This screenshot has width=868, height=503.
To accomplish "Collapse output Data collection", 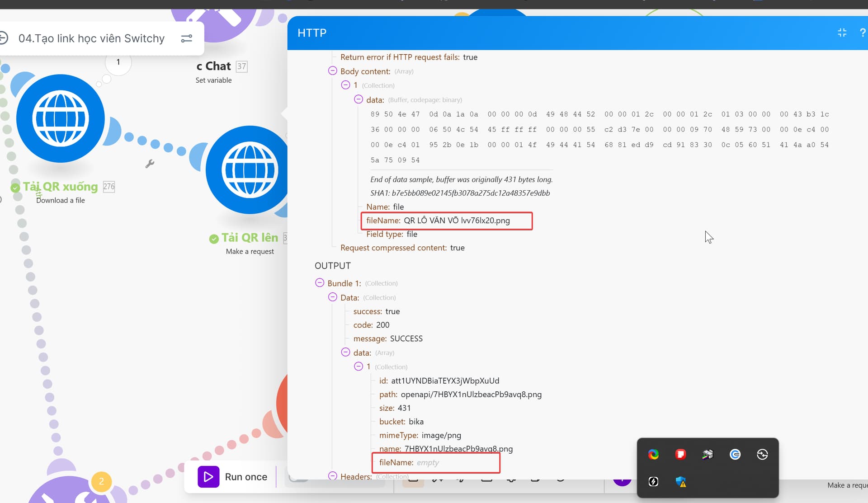I will [332, 297].
